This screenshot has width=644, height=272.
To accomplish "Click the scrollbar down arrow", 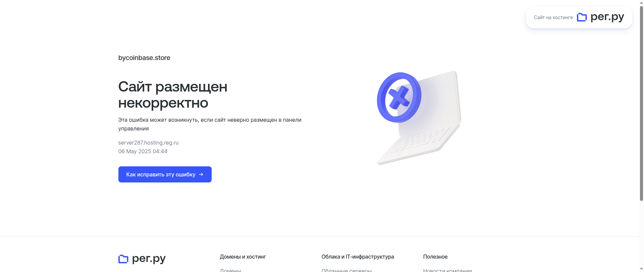I will (641, 269).
